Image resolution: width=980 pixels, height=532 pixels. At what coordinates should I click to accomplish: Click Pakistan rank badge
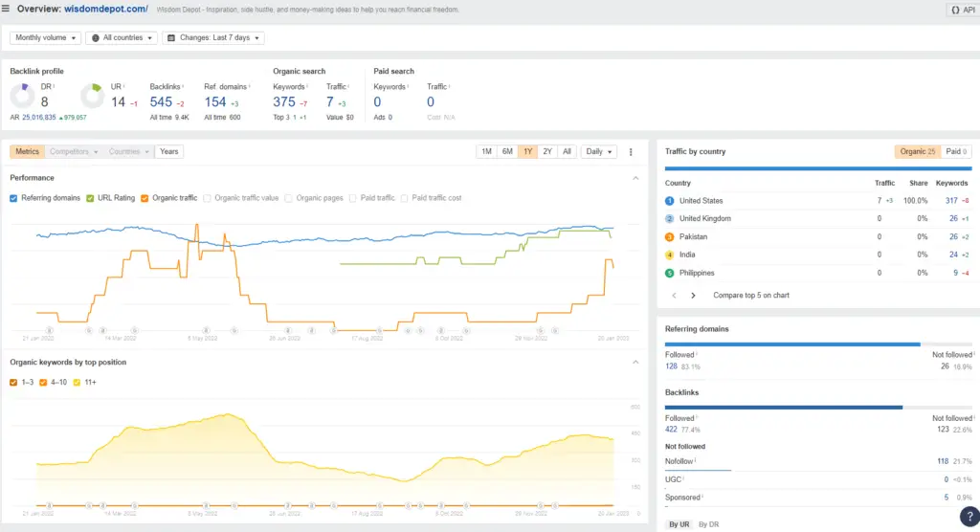(669, 237)
